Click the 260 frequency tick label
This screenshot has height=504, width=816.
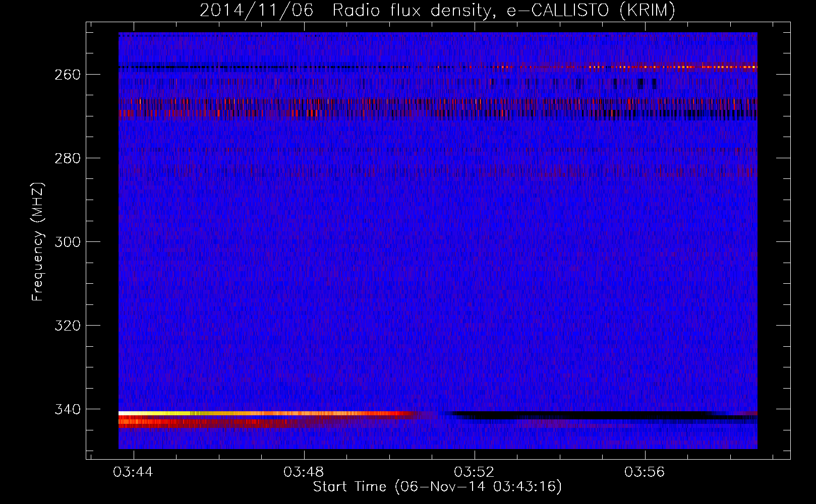(68, 75)
